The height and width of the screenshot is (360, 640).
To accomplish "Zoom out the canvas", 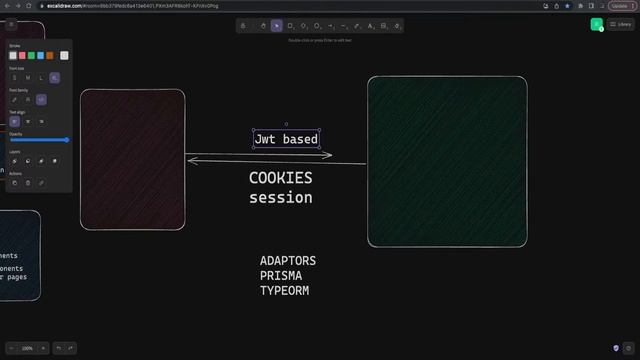I will [x=11, y=348].
